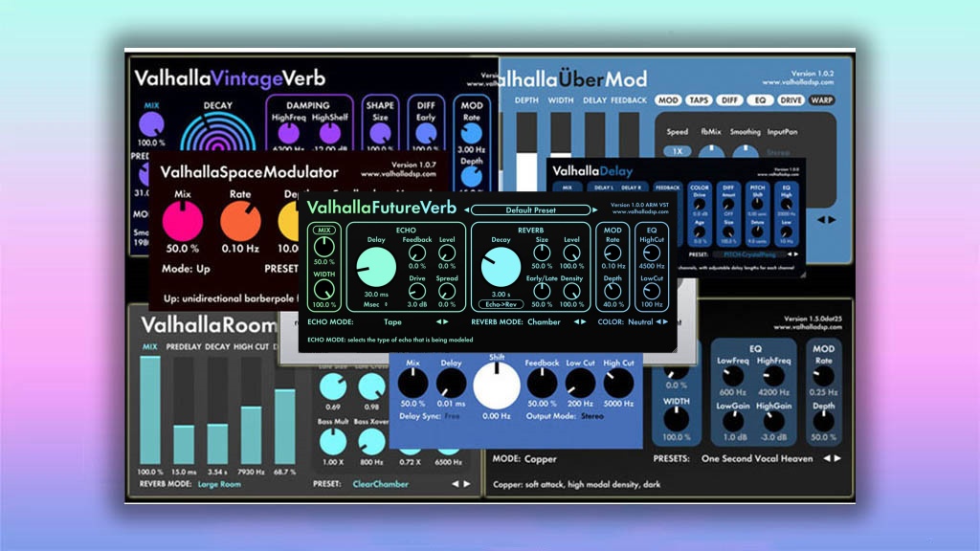Toggle the MIX lock button in FutureVerb

point(325,231)
